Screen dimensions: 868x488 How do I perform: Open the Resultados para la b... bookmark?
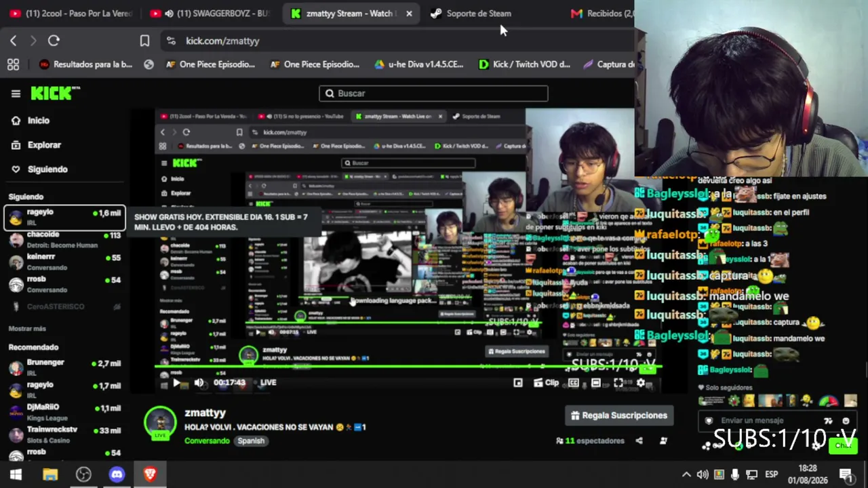(x=85, y=64)
